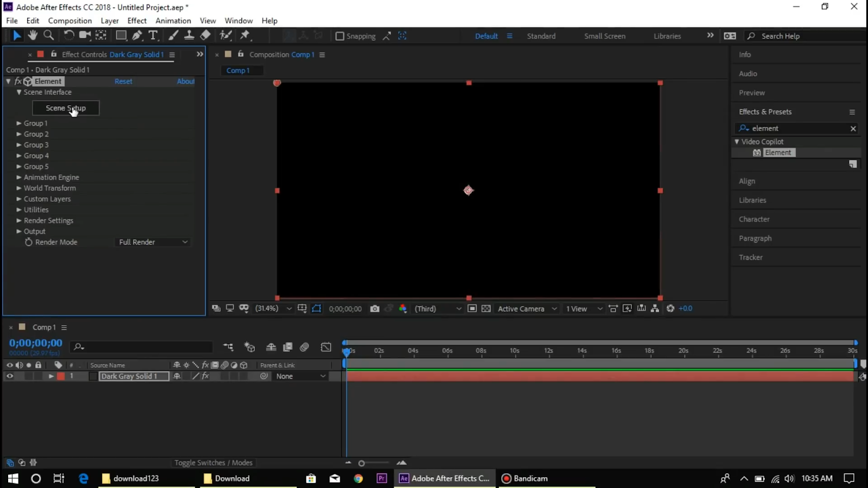Image resolution: width=868 pixels, height=488 pixels.
Task: Select the Unified Camera tool
Action: pos(85,35)
